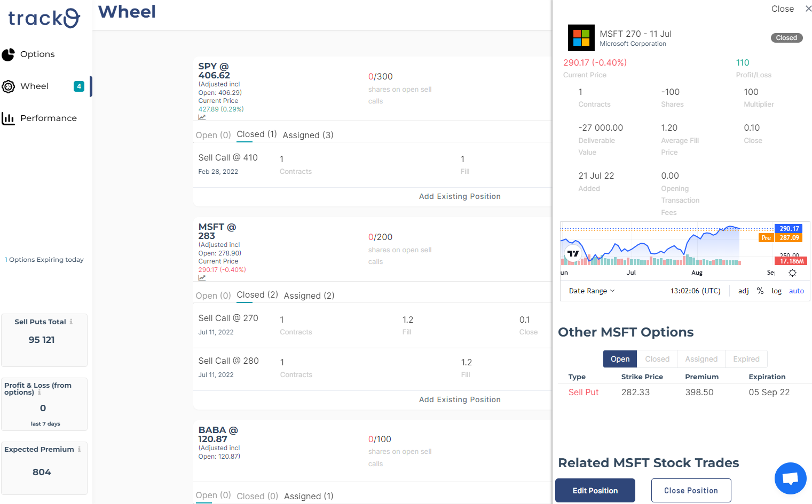Click the SPY @ 406.62 heading
Image resolution: width=812 pixels, height=504 pixels.
click(x=214, y=71)
